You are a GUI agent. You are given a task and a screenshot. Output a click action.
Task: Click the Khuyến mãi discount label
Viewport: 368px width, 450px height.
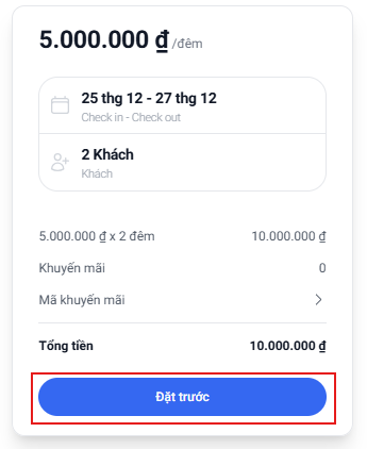(x=72, y=268)
